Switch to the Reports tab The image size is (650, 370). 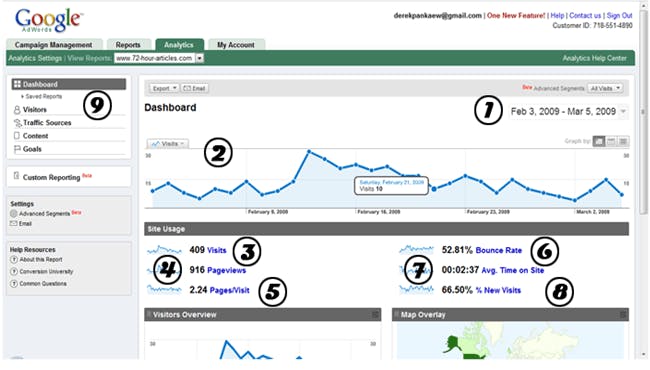128,45
